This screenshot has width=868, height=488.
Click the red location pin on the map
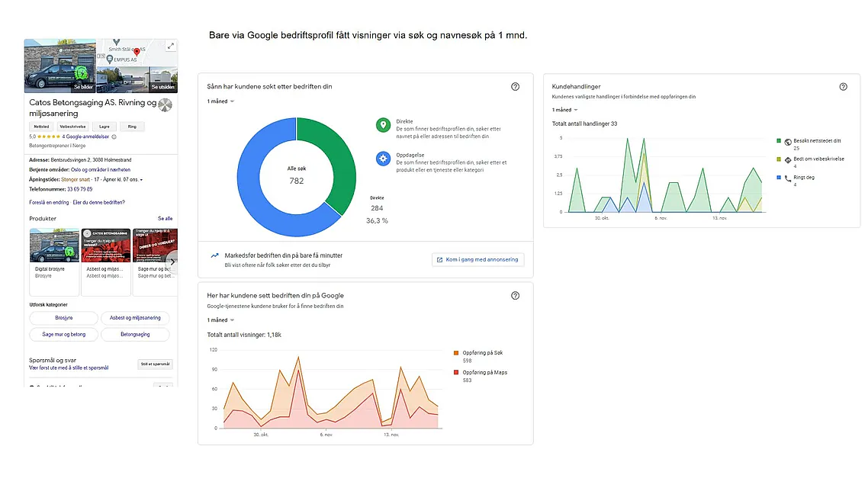[137, 52]
